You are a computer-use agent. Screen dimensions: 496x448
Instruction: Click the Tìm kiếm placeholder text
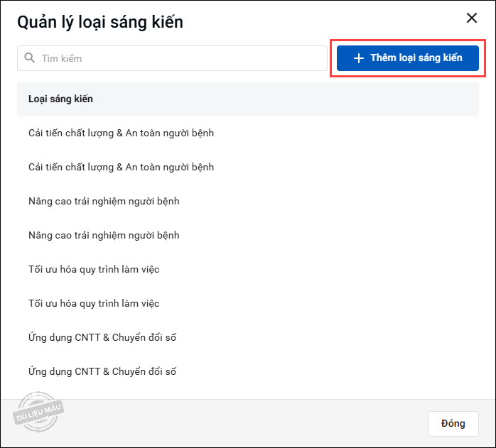[62, 58]
